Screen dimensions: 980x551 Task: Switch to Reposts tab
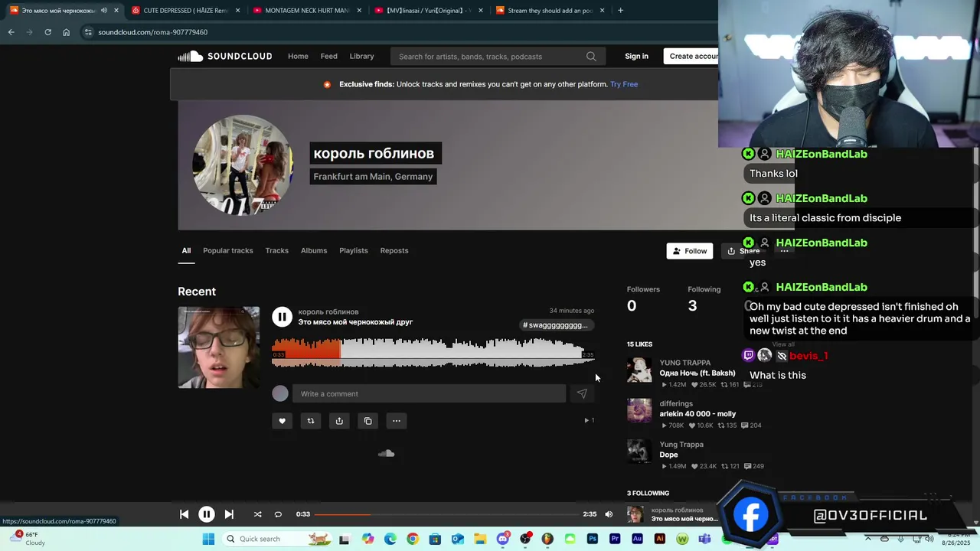point(394,250)
